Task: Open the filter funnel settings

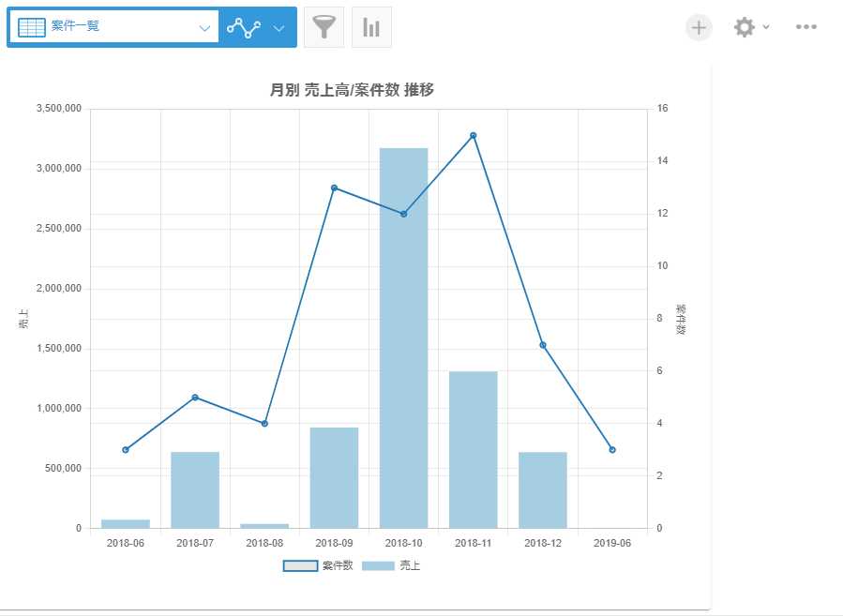Action: tap(324, 27)
